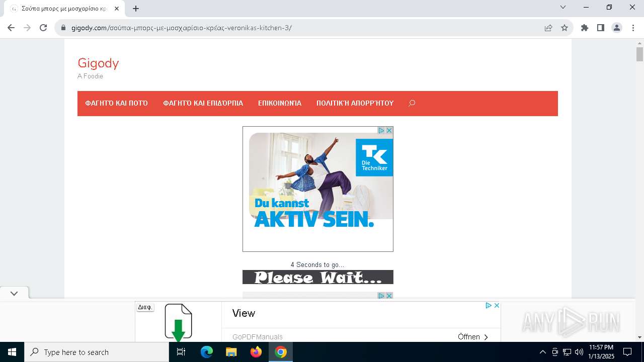The width and height of the screenshot is (644, 362).
Task: Click the Öffnen button in ad
Action: tap(473, 337)
